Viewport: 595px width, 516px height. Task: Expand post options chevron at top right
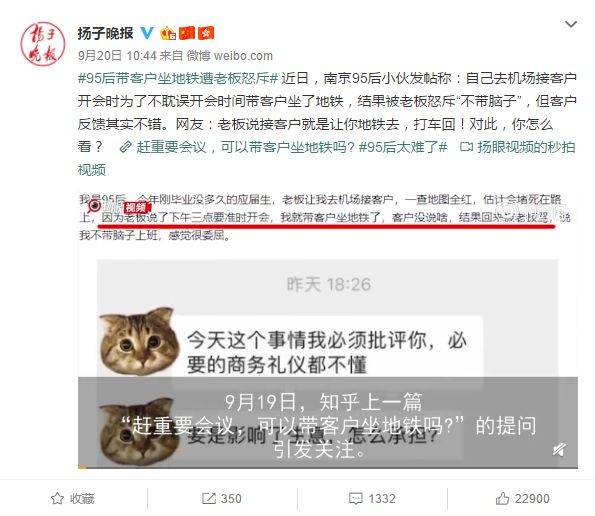(x=571, y=25)
